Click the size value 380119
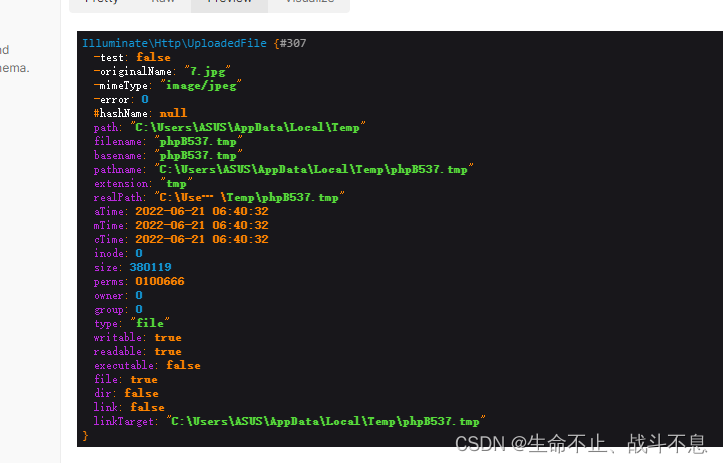 [x=150, y=267]
